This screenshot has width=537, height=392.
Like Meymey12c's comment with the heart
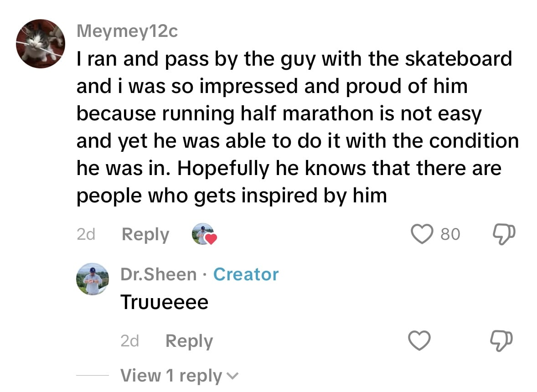click(x=423, y=234)
